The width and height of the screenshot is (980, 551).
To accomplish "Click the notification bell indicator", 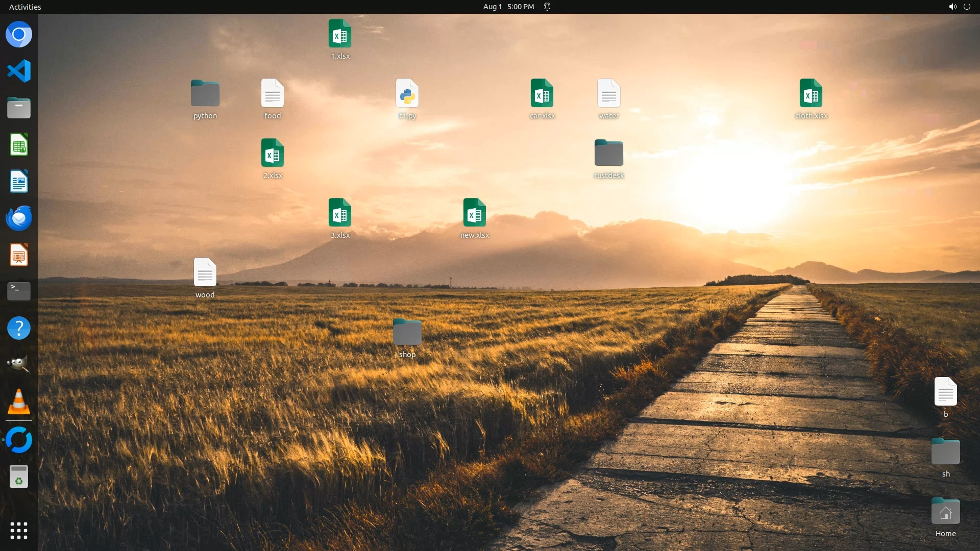I will (x=547, y=7).
